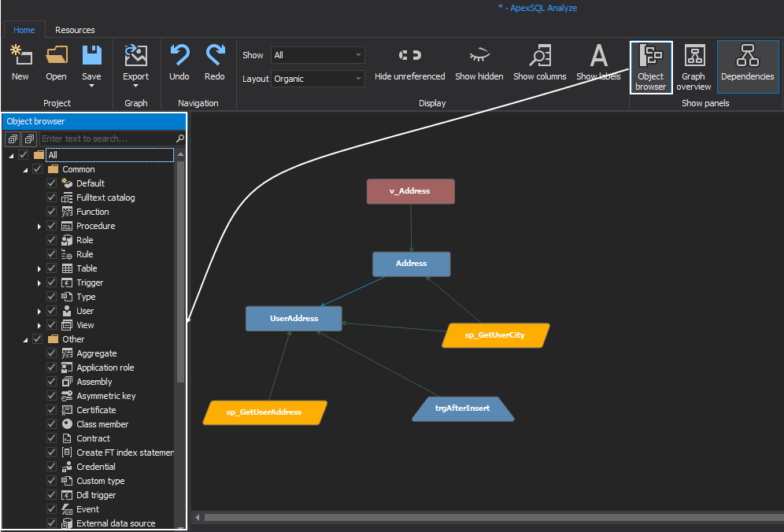Uncheck the Procedure object type
This screenshot has width=784, height=532.
click(x=50, y=226)
